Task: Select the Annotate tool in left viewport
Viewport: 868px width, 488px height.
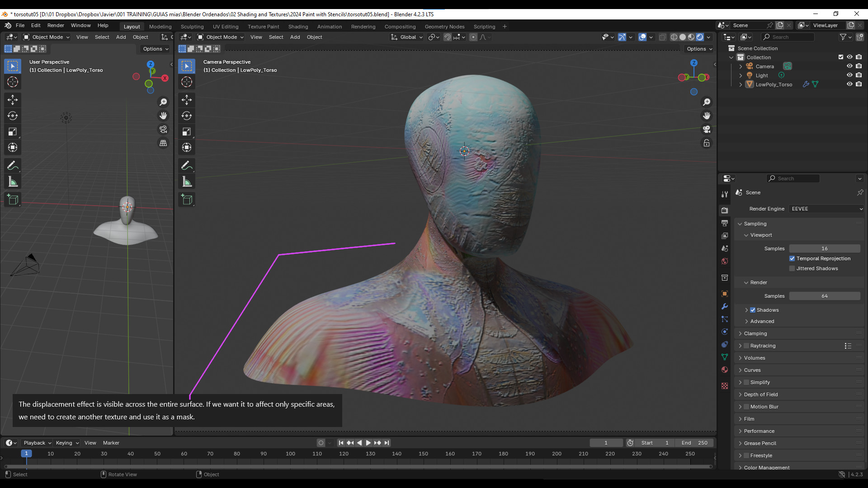Action: tap(13, 166)
